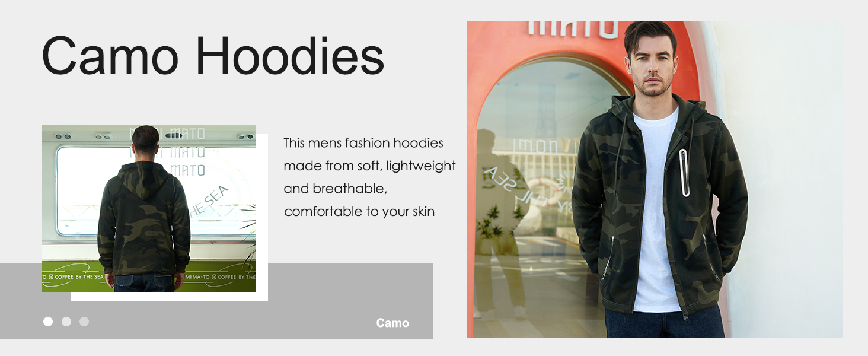Open the large front-view model photo

coord(655,179)
